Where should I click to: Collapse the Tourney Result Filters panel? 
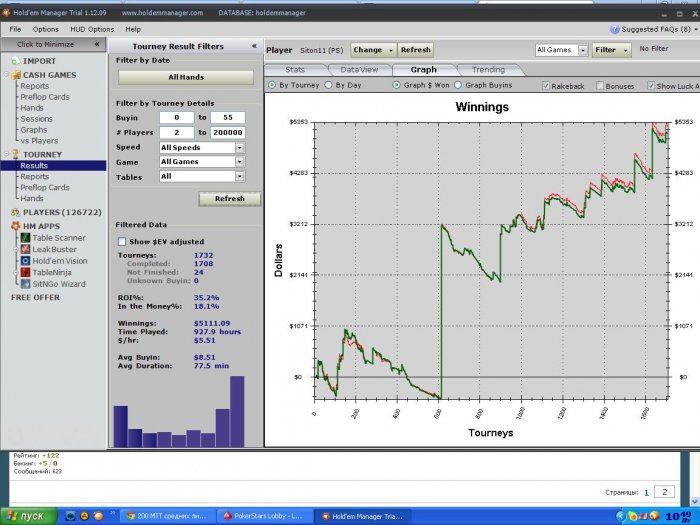[254, 46]
